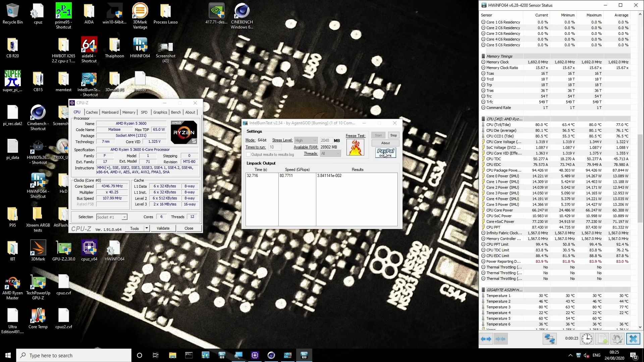Screen dimensions: 644x362
Task: Close sensors with blue X icon
Action: [x=633, y=339]
